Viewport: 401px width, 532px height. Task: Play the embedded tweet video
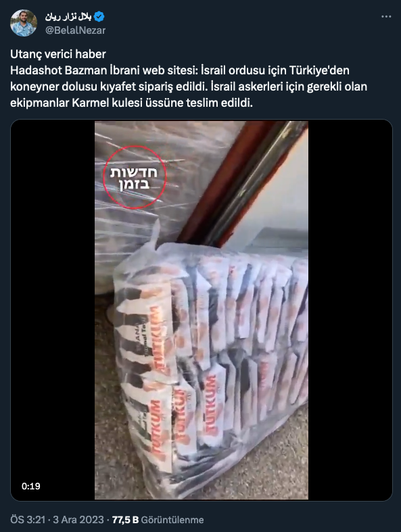click(202, 310)
